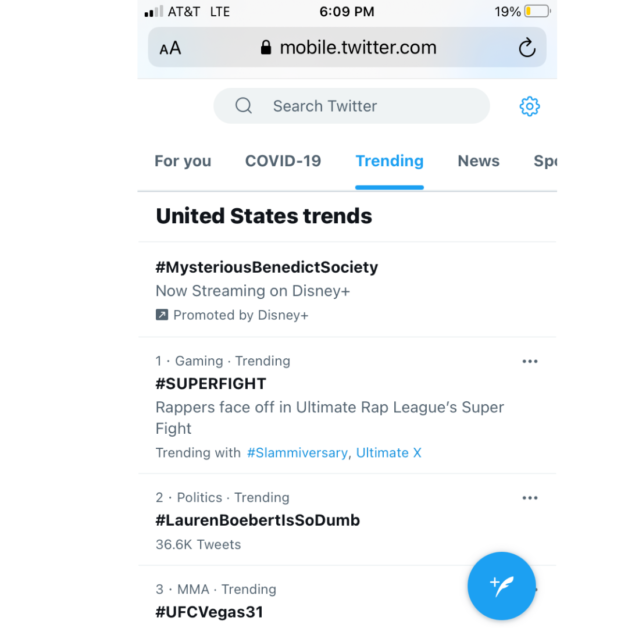
Task: Tap the battery icon in status bar
Action: 538,11
